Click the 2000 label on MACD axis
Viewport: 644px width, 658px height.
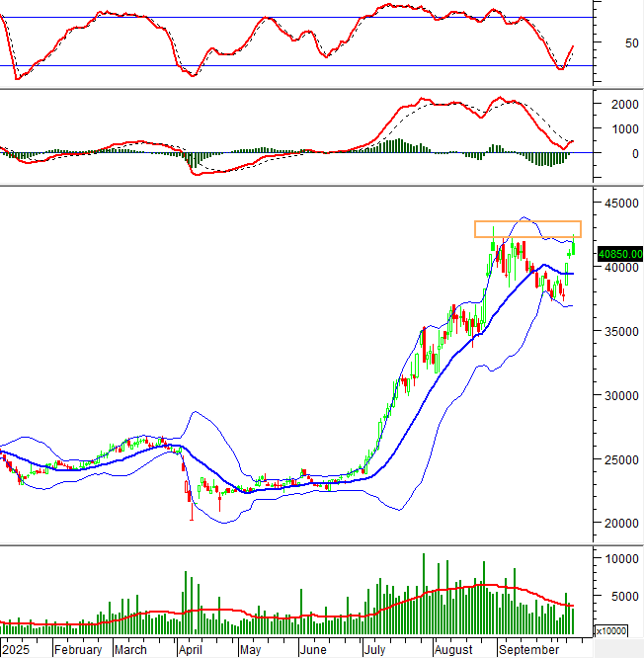click(x=623, y=104)
